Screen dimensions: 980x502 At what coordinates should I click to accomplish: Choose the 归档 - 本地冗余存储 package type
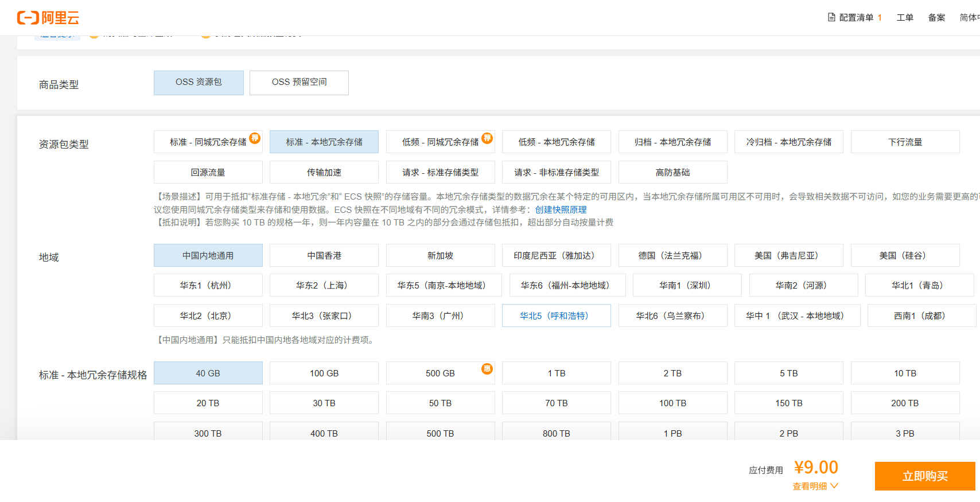(x=672, y=142)
